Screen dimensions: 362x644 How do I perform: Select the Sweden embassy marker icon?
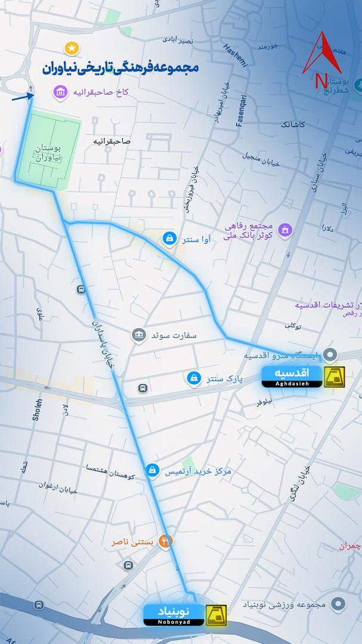139,335
